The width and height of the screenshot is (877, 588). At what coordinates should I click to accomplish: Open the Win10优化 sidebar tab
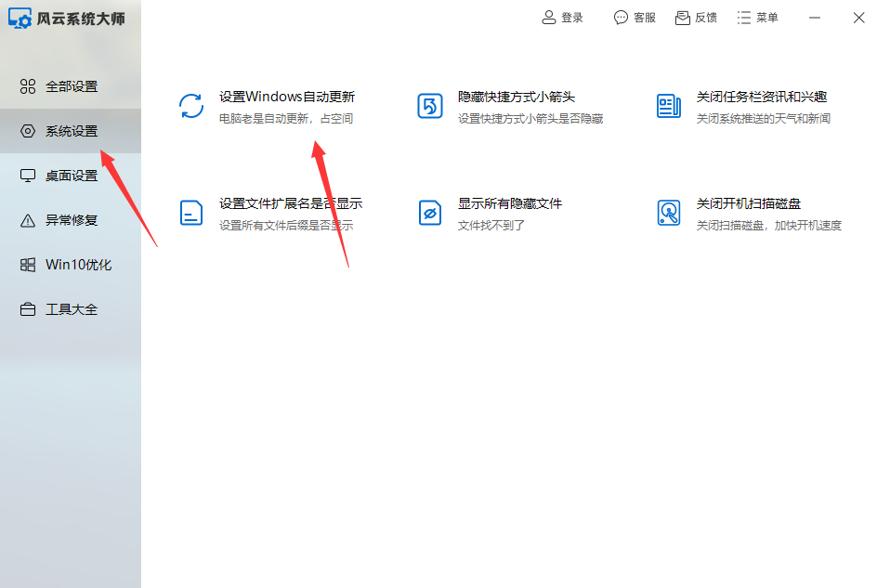[x=71, y=265]
